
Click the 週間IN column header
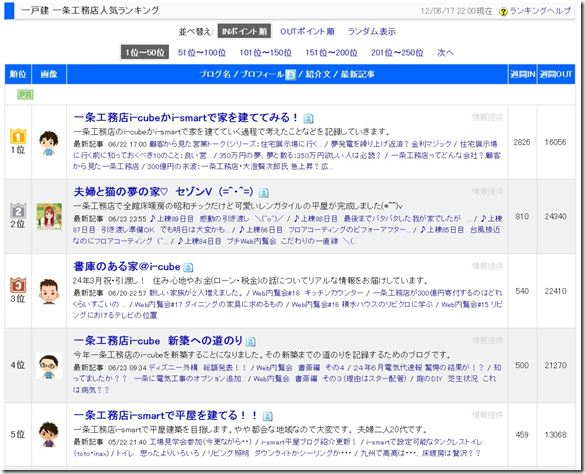point(522,74)
